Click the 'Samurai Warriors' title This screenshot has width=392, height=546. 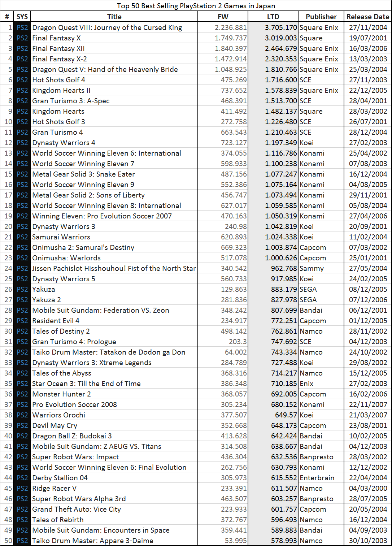tap(61, 237)
